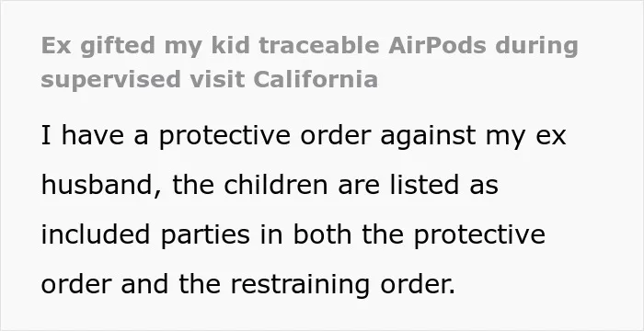Select the word "traceable" in the heading
This screenshot has height=331, width=644.
319,45
